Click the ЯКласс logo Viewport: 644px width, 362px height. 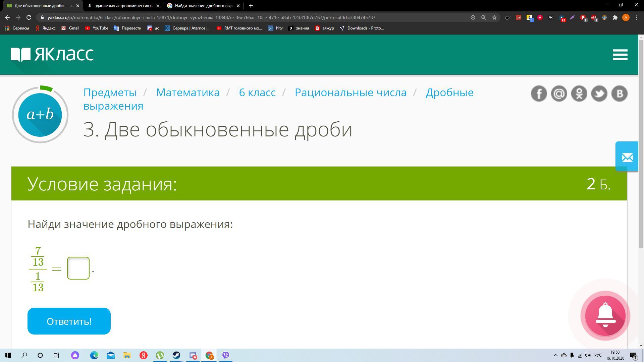[52, 55]
